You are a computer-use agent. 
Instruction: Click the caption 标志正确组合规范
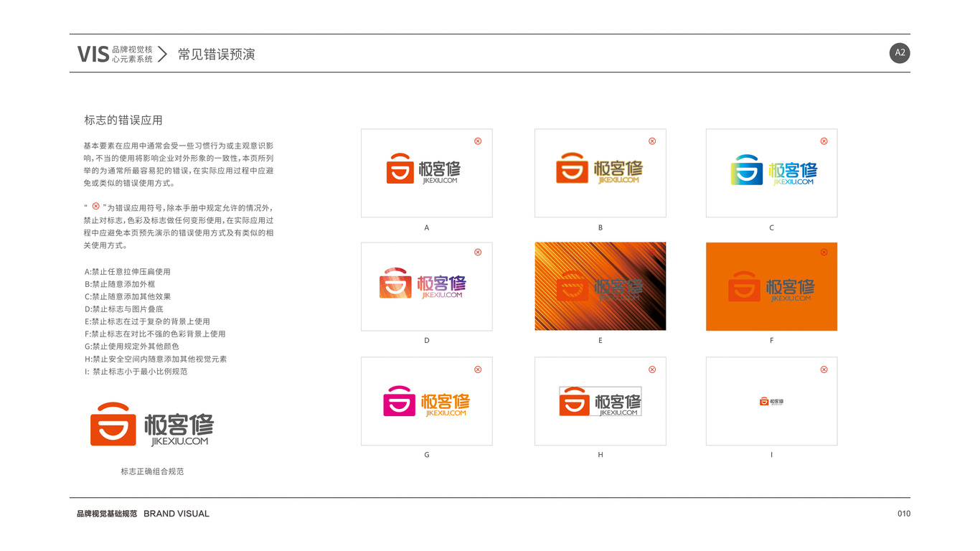pyautogui.click(x=152, y=471)
